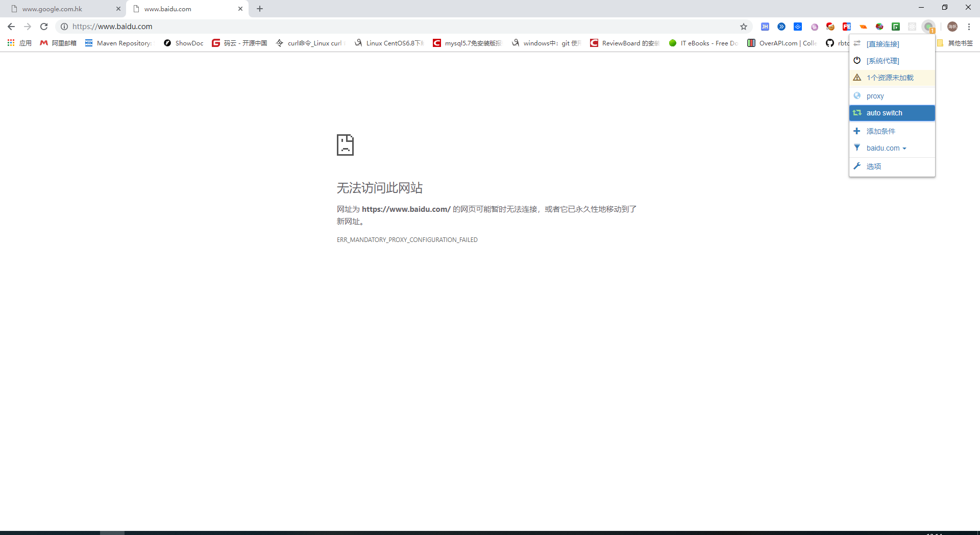The height and width of the screenshot is (535, 980).
Task: Open the mysql5.7免安装版 bookmark
Action: pyautogui.click(x=467, y=43)
